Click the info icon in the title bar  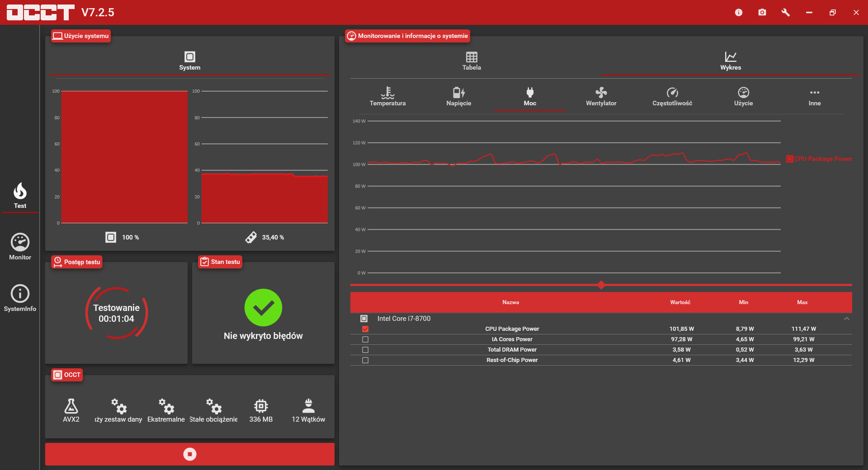[739, 12]
